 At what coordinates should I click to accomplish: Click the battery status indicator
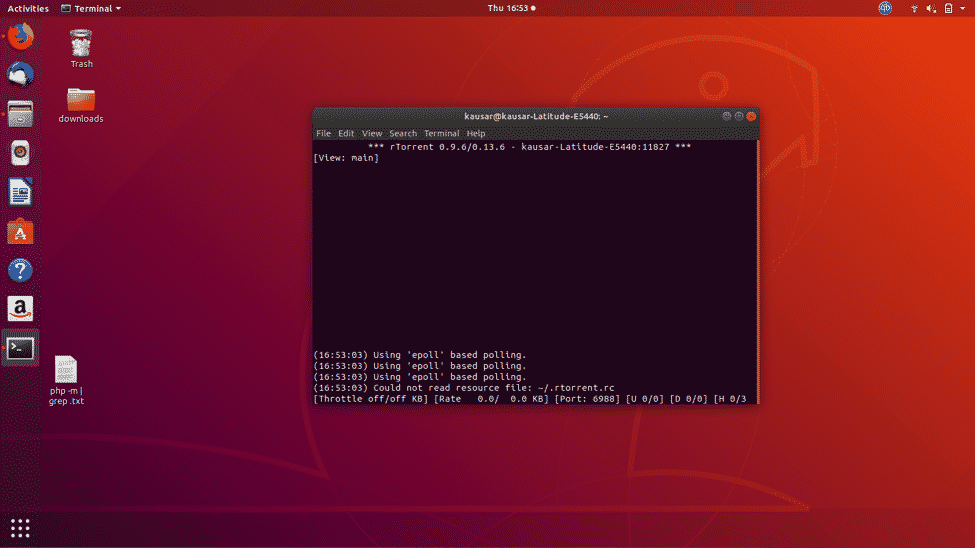pyautogui.click(x=948, y=9)
